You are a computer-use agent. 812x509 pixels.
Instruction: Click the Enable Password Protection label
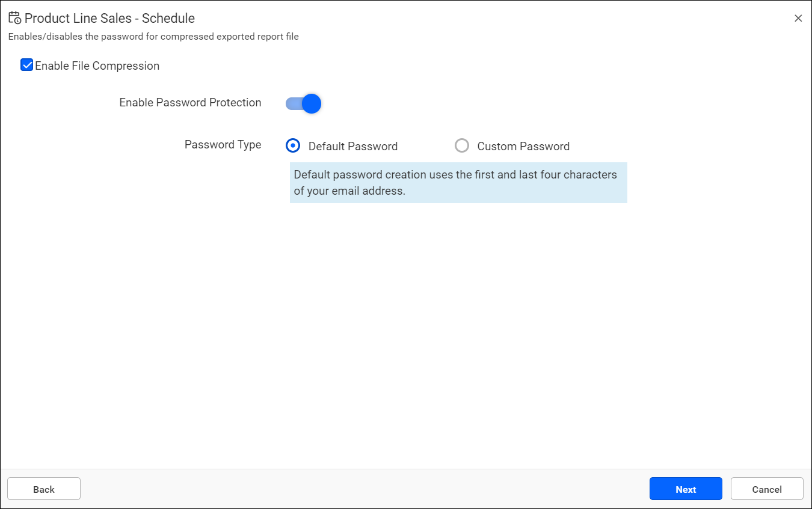[190, 103]
